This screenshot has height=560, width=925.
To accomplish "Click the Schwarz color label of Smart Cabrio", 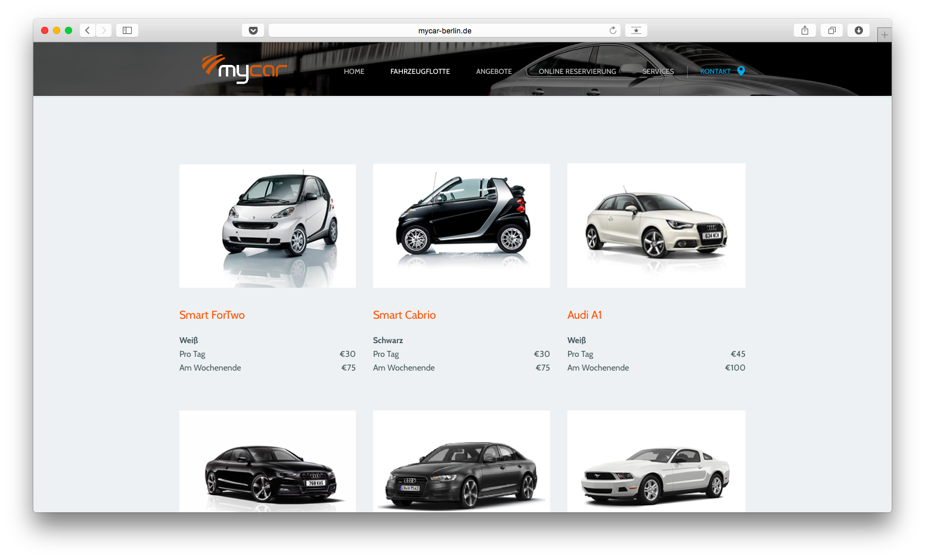I will coord(388,340).
